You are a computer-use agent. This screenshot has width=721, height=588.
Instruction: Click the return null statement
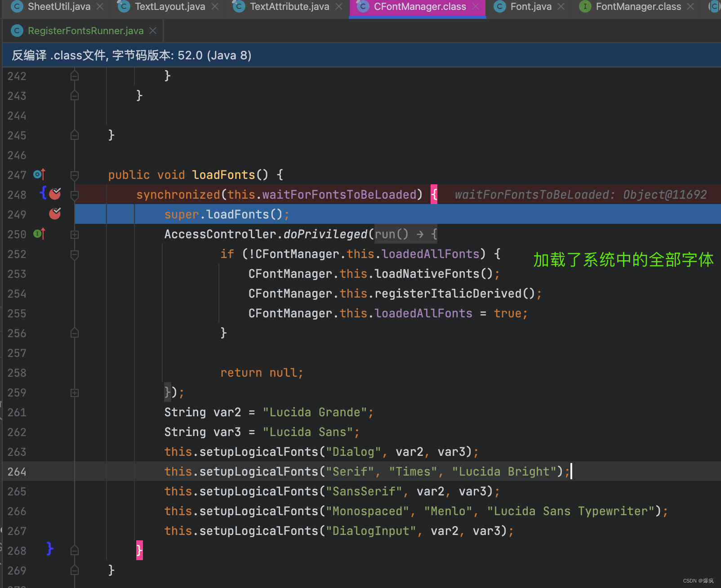[x=262, y=373]
